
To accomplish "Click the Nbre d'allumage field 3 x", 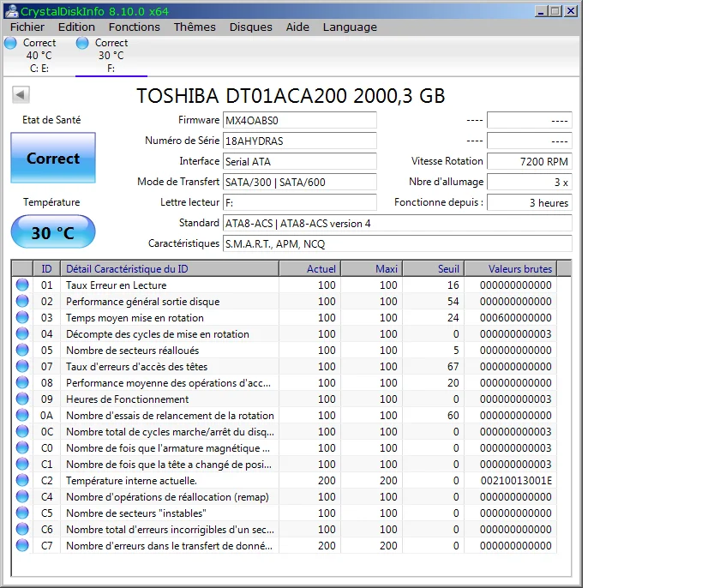I will 529,182.
